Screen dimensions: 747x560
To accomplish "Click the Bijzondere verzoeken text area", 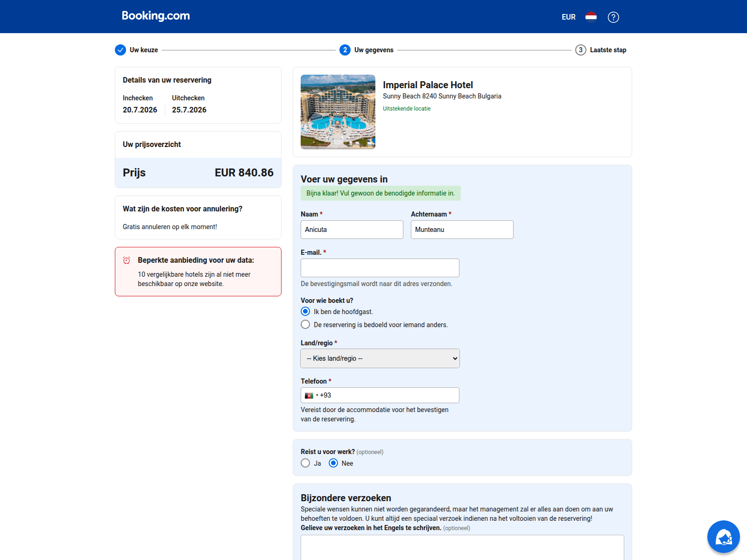I will (462, 547).
